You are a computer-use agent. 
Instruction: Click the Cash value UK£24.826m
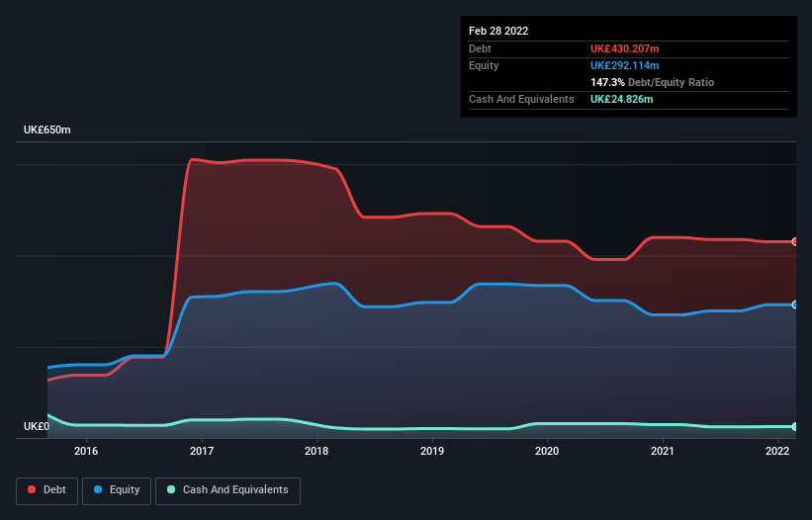pyautogui.click(x=621, y=99)
